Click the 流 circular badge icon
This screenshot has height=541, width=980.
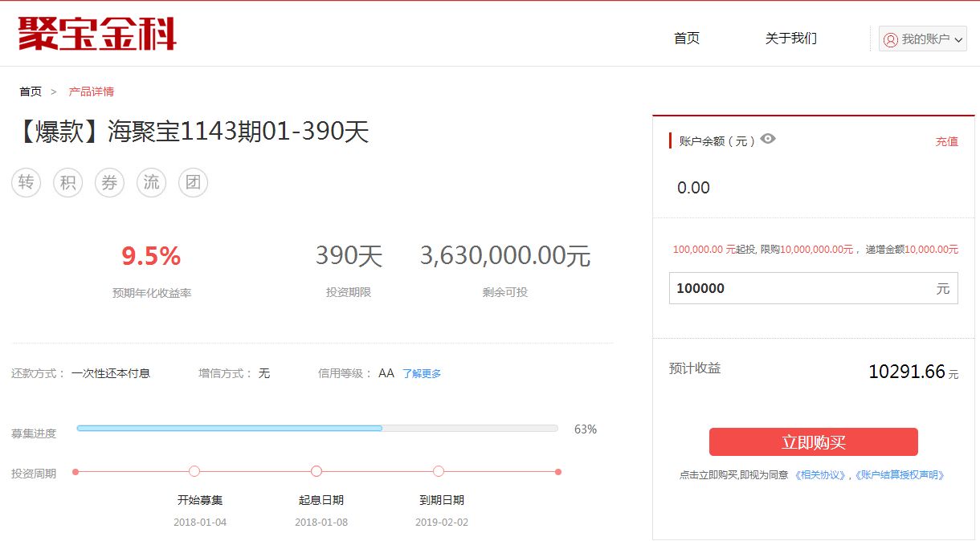tap(151, 182)
